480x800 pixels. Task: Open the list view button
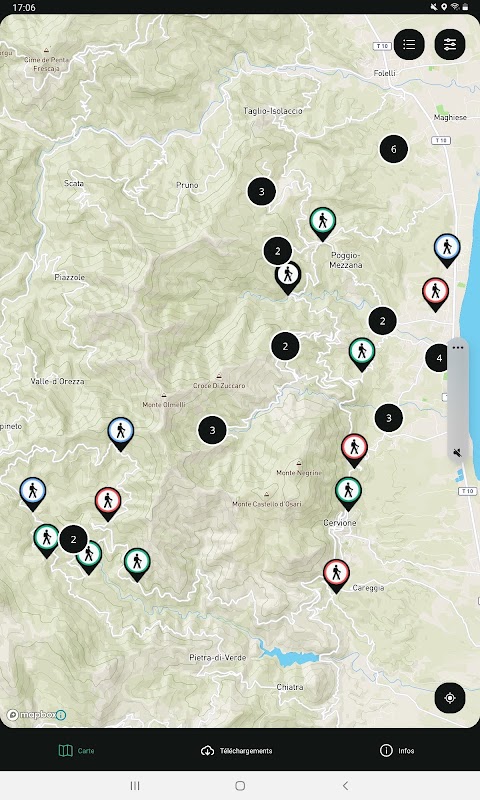(409, 44)
